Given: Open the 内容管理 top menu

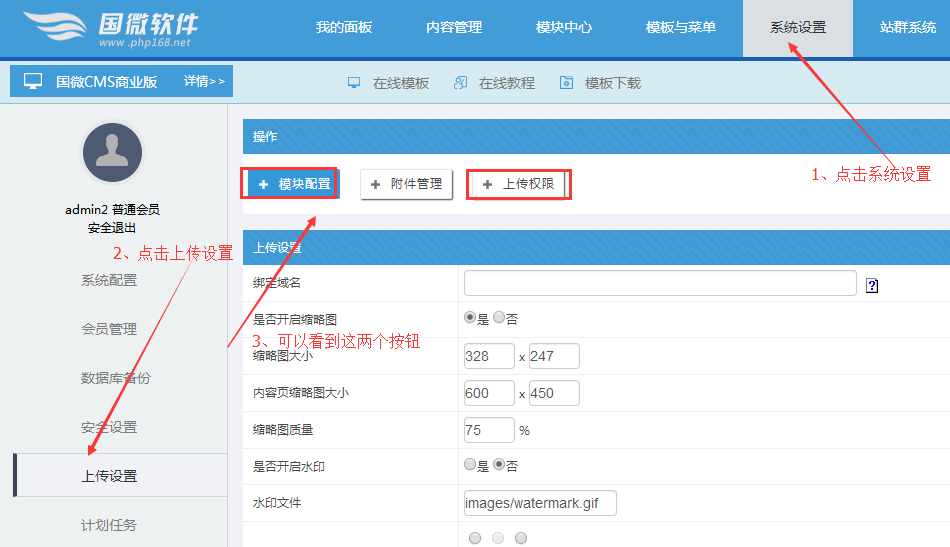Looking at the screenshot, I should point(454,28).
